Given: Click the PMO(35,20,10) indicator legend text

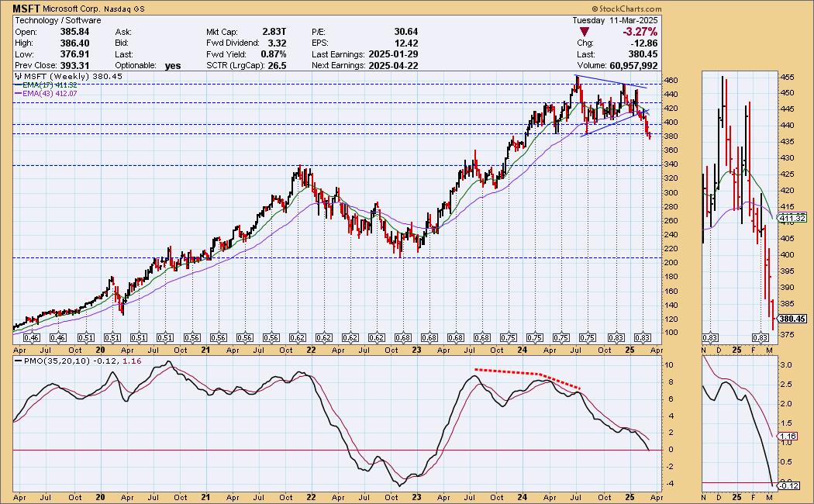Looking at the screenshot, I should coord(83,361).
